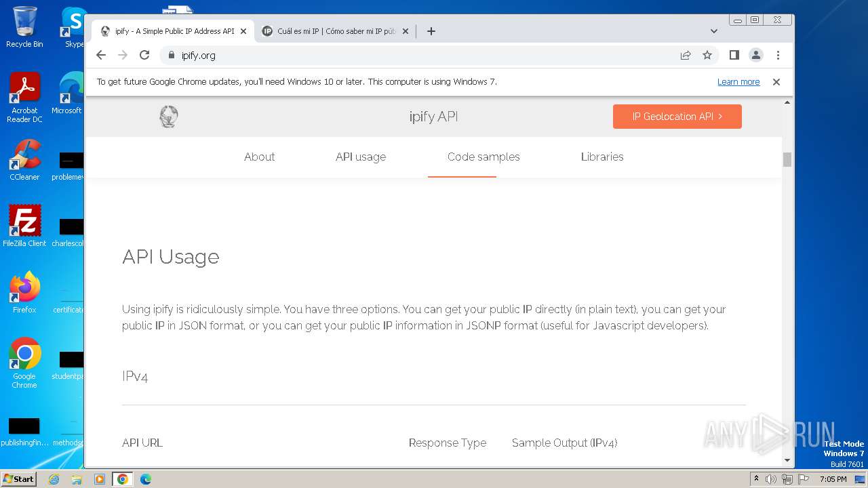Reload the ipify.org page
Screen dimensions: 868x488
pos(144,55)
